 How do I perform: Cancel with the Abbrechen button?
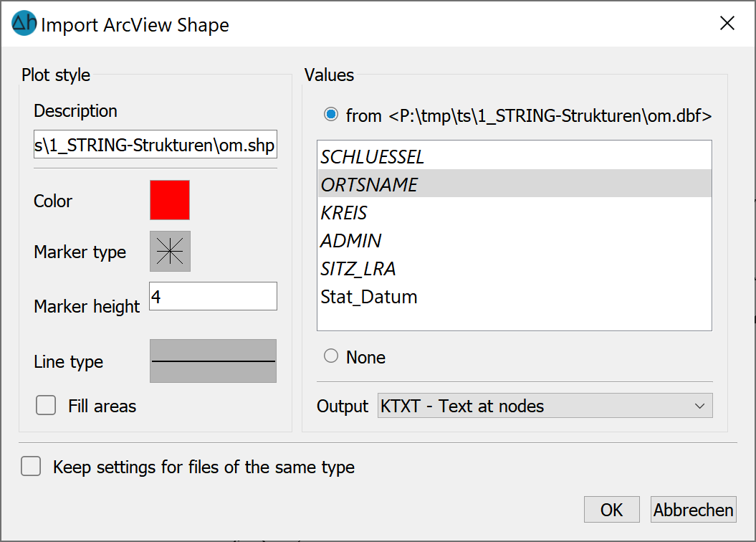(694, 509)
